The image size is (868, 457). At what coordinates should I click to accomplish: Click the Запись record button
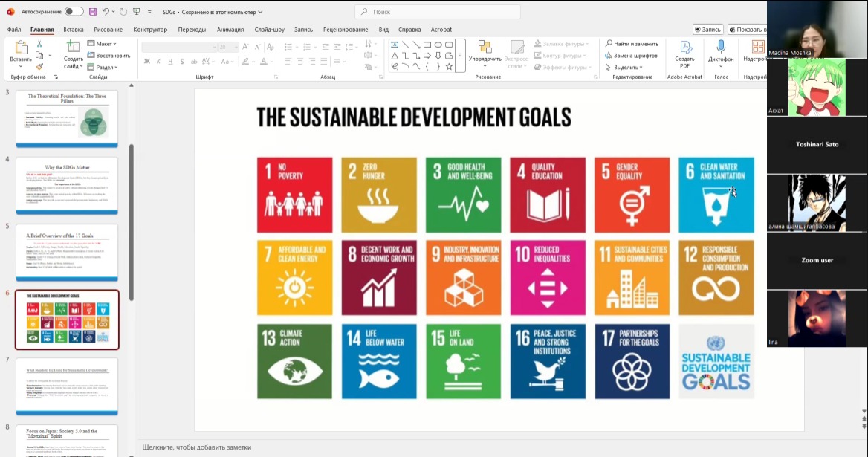(x=707, y=30)
